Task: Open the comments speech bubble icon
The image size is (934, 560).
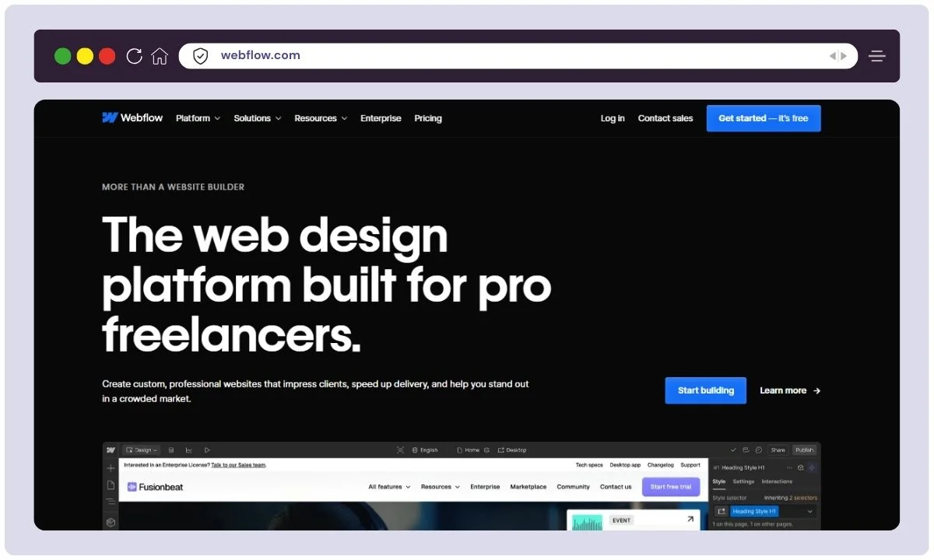Action: tap(759, 450)
